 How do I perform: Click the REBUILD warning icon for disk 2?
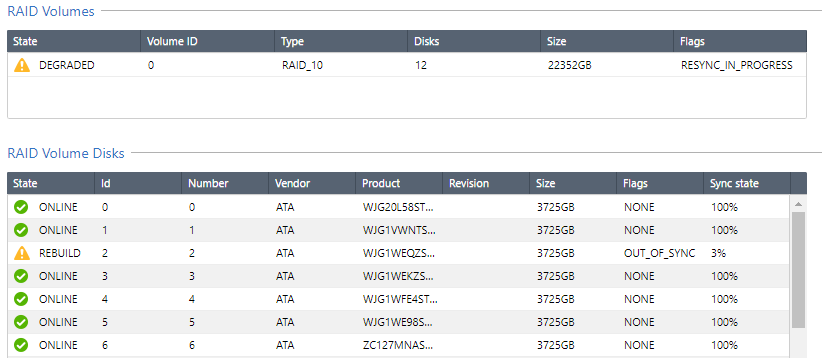(21, 253)
